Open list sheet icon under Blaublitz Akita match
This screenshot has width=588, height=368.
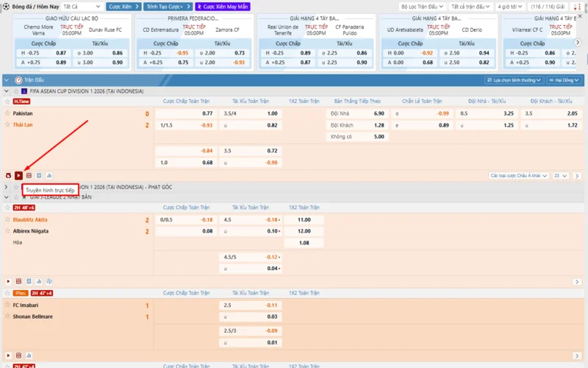(x=29, y=281)
